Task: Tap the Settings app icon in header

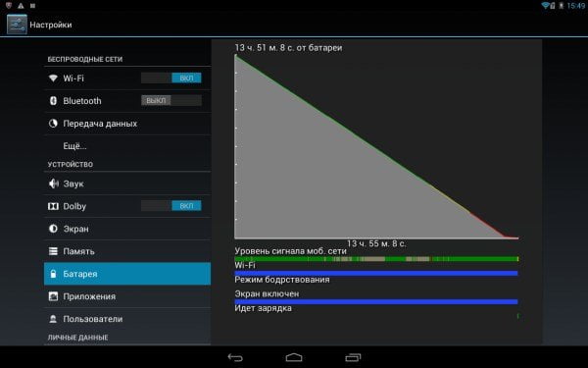Action: pyautogui.click(x=17, y=25)
